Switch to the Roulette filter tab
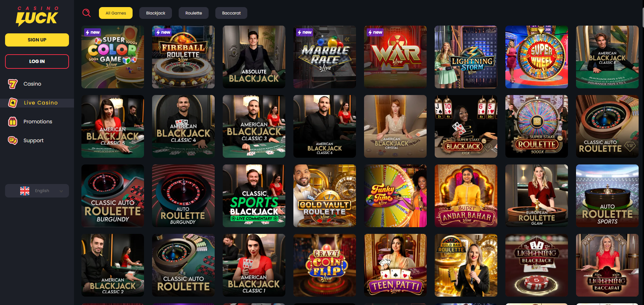Screen dimensions: 644x305 (x=193, y=13)
